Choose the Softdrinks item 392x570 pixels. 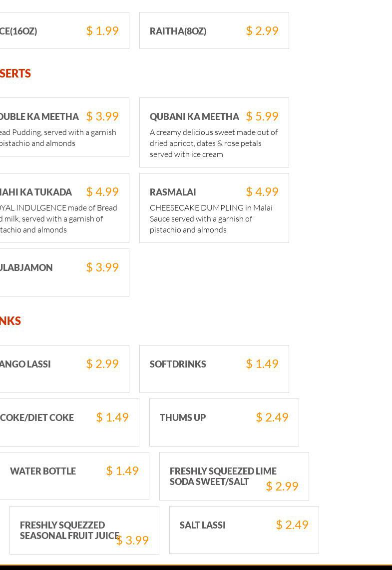click(178, 364)
